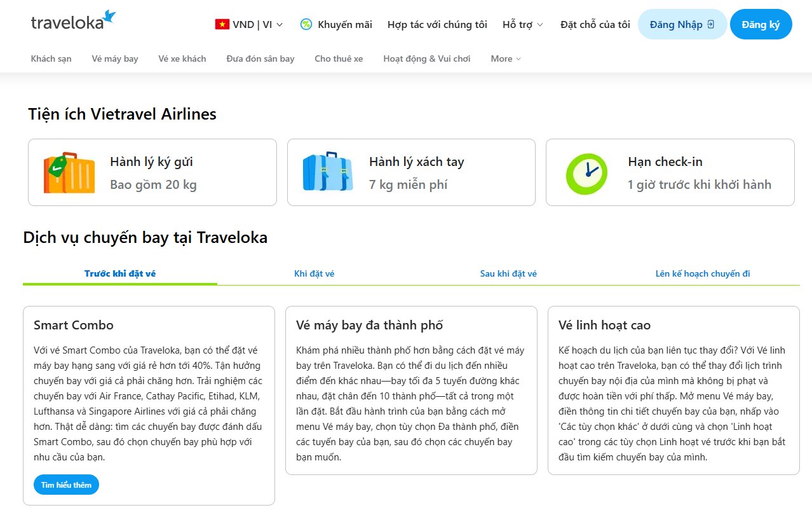Go to Vé máy bay in navigation
This screenshot has height=510, width=812.
coord(115,59)
